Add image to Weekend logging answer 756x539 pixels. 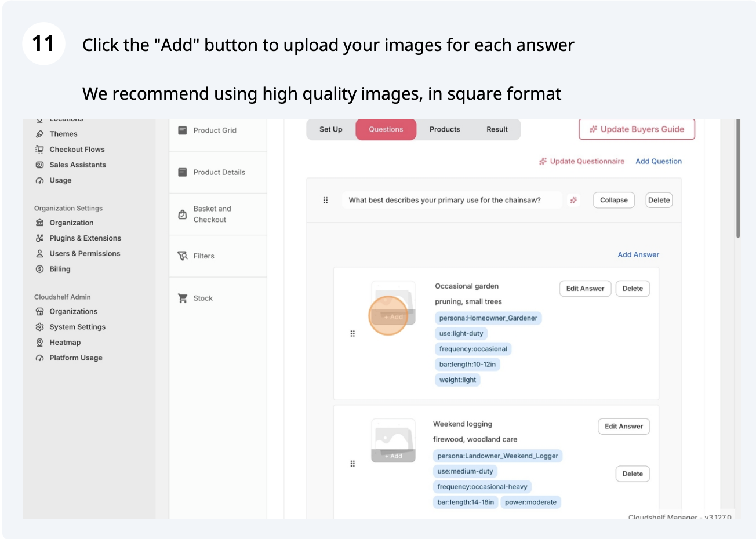point(393,456)
